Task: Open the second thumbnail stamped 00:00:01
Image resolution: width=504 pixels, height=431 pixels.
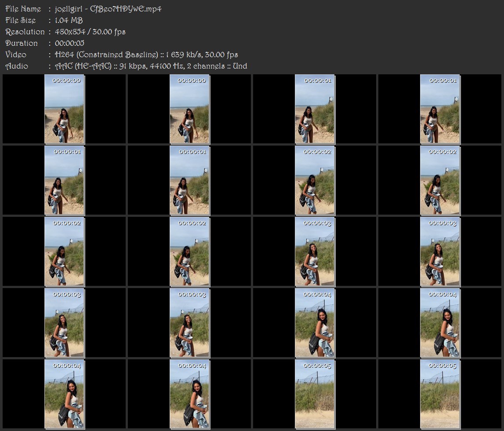Action: pos(440,109)
